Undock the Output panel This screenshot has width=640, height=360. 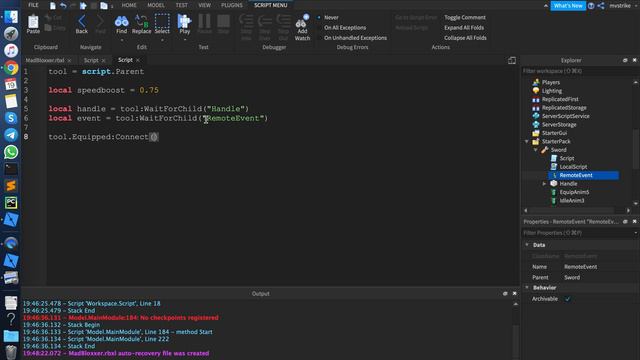tap(505, 293)
